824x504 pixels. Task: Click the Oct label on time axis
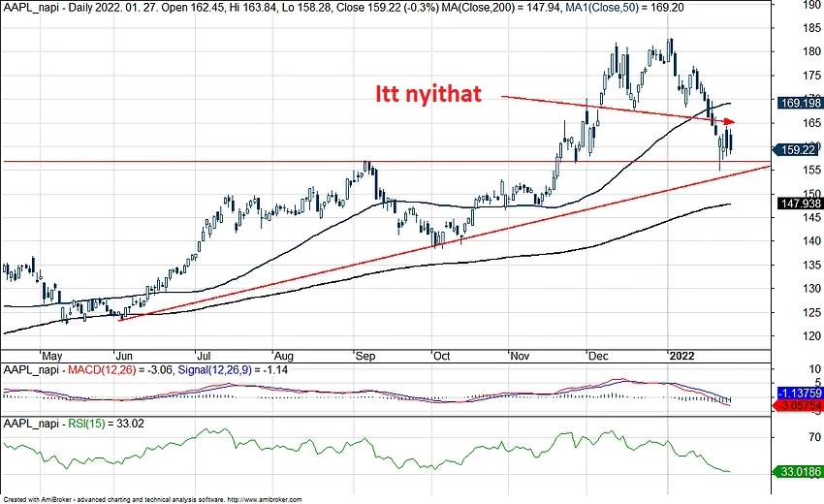pyautogui.click(x=441, y=356)
